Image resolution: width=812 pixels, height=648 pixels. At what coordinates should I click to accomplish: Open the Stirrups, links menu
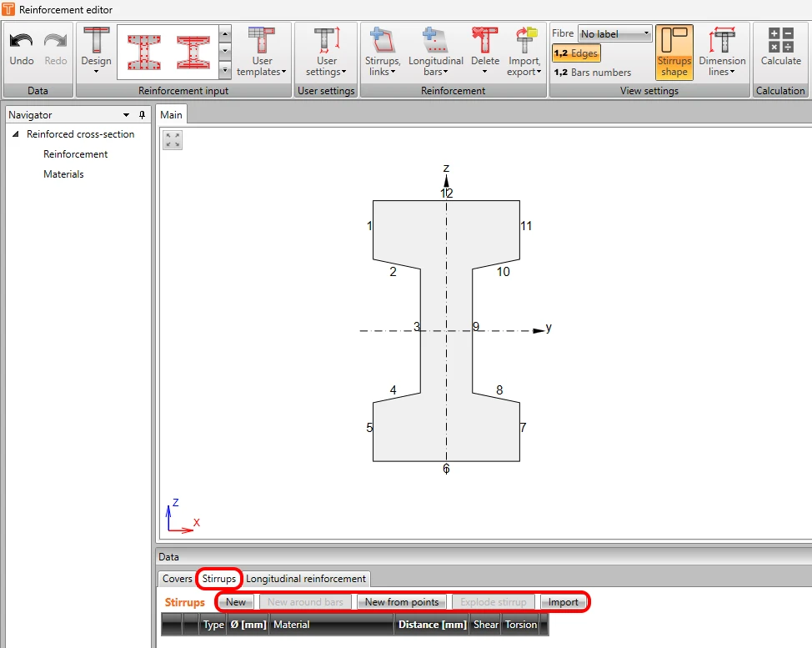point(383,52)
